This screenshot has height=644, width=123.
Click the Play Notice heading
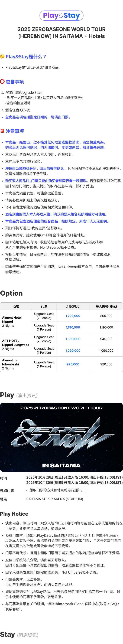[14, 514]
